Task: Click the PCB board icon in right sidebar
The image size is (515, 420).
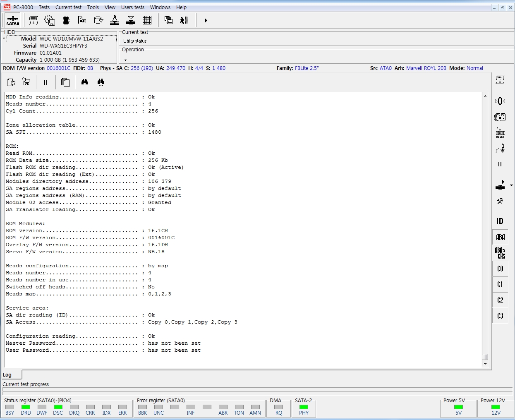Action: pos(500,117)
